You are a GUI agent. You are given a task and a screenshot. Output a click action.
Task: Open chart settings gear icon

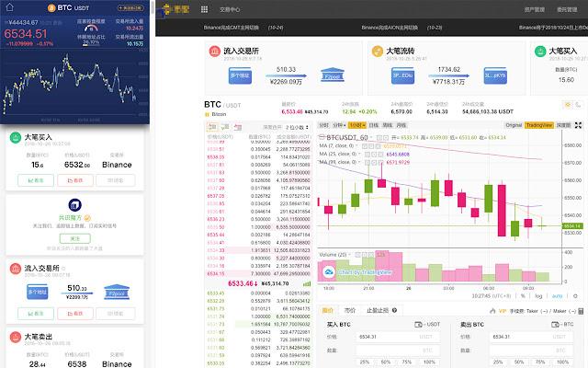coord(575,296)
